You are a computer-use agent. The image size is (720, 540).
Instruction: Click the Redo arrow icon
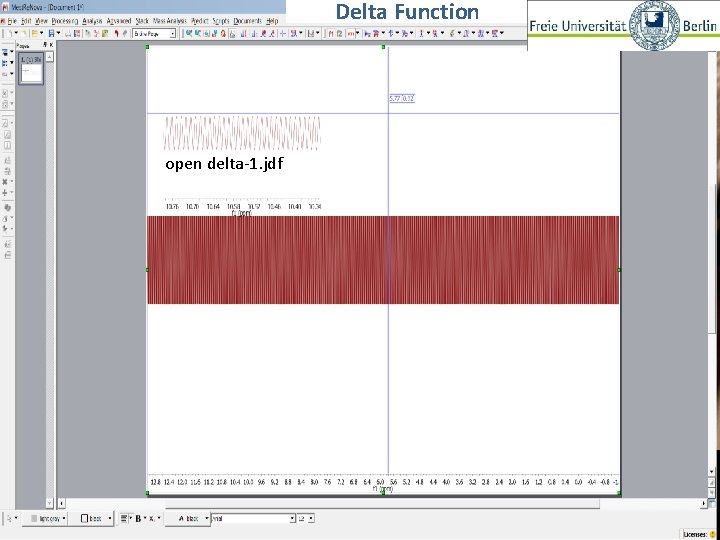[124, 33]
